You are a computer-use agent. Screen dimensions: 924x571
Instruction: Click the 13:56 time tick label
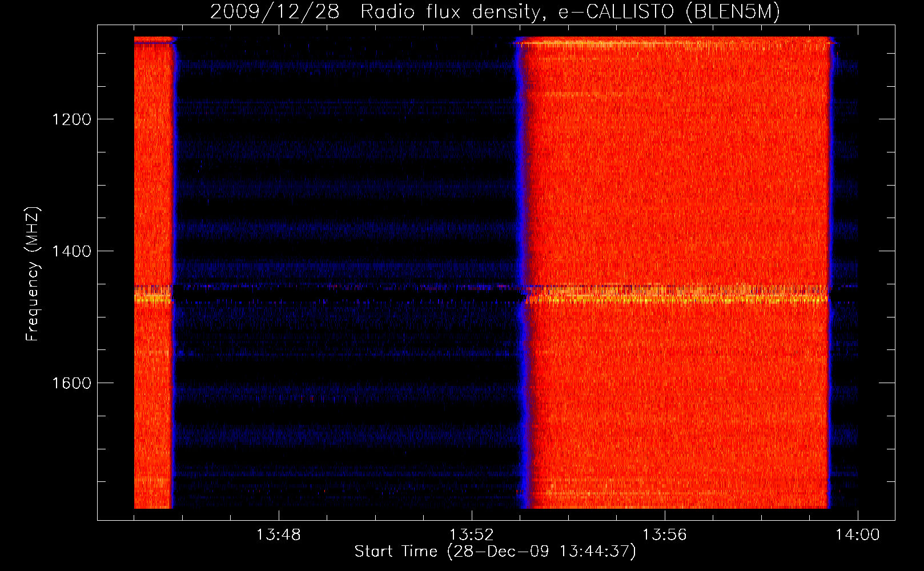[664, 535]
